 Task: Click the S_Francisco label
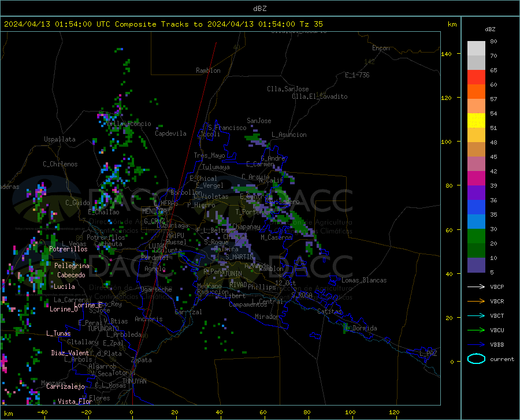[x=227, y=128]
